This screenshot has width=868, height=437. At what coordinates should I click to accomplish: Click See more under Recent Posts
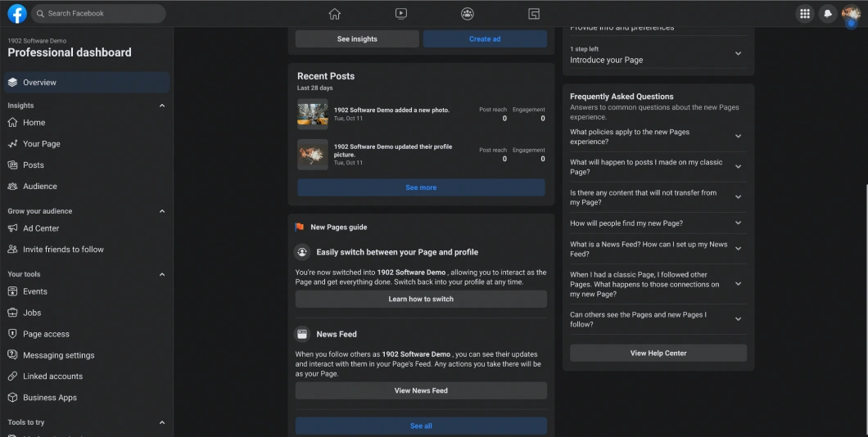coord(421,187)
